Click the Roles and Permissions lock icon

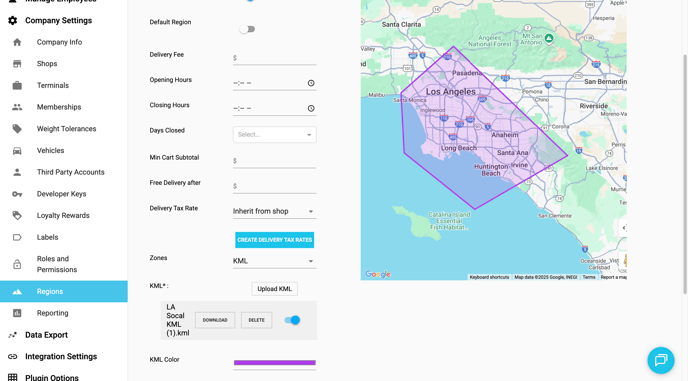[17, 264]
